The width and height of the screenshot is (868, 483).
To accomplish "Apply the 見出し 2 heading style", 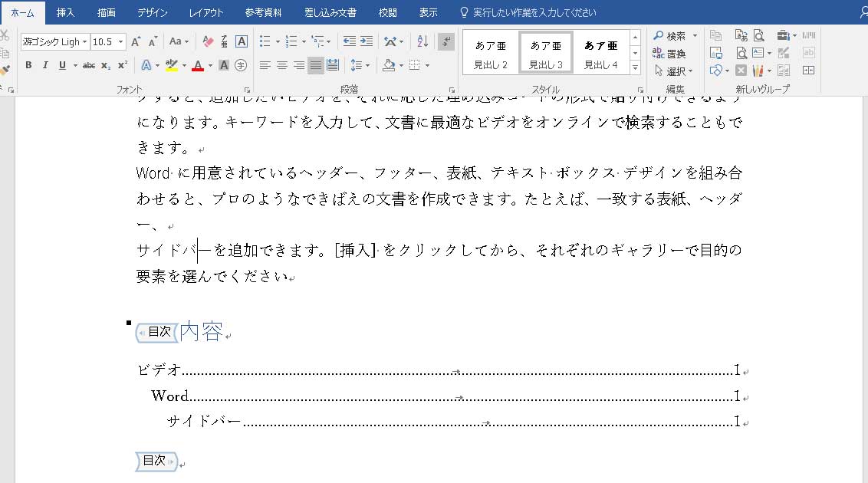I will click(491, 54).
